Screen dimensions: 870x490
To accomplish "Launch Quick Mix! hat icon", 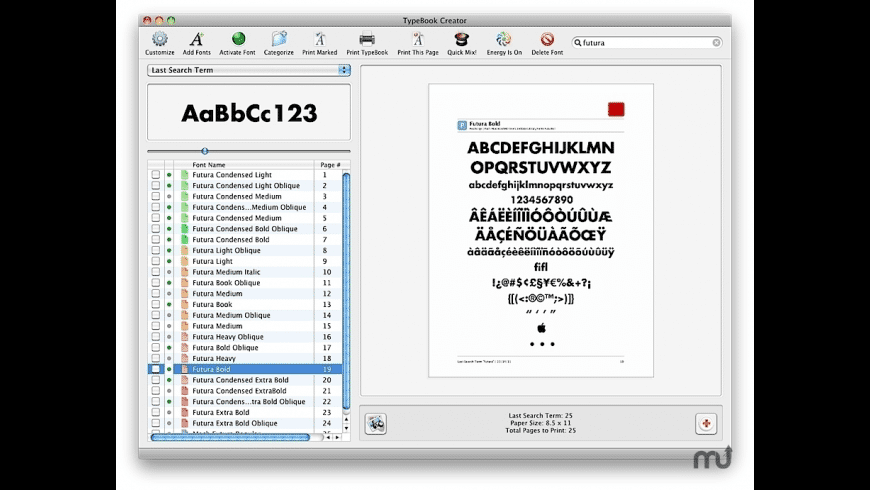I will coord(461,40).
